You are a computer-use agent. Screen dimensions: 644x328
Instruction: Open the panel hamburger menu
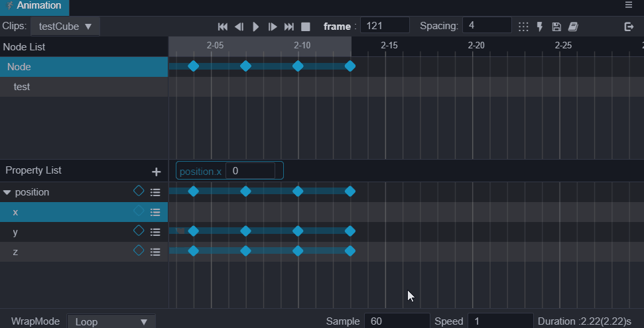point(629,5)
